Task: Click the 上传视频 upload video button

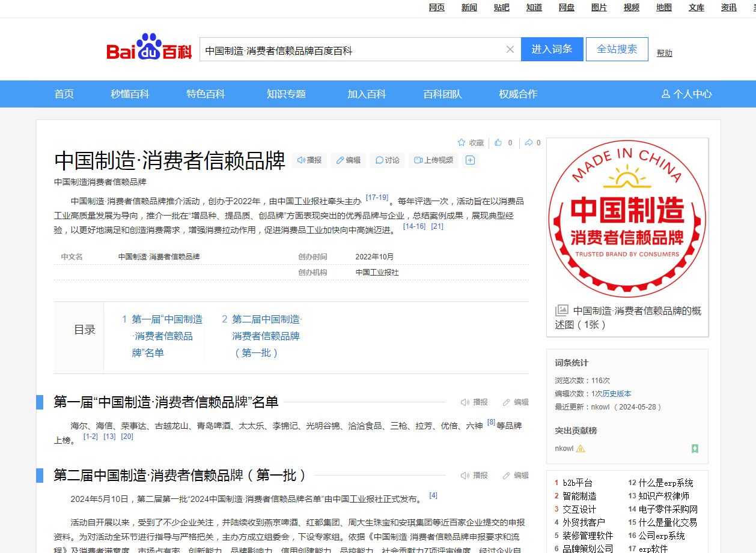Action: tap(434, 160)
